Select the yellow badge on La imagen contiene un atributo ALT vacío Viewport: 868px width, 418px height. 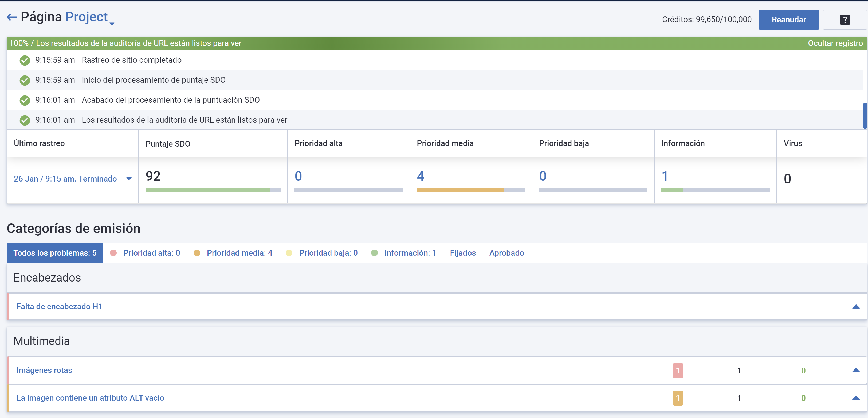(x=678, y=398)
